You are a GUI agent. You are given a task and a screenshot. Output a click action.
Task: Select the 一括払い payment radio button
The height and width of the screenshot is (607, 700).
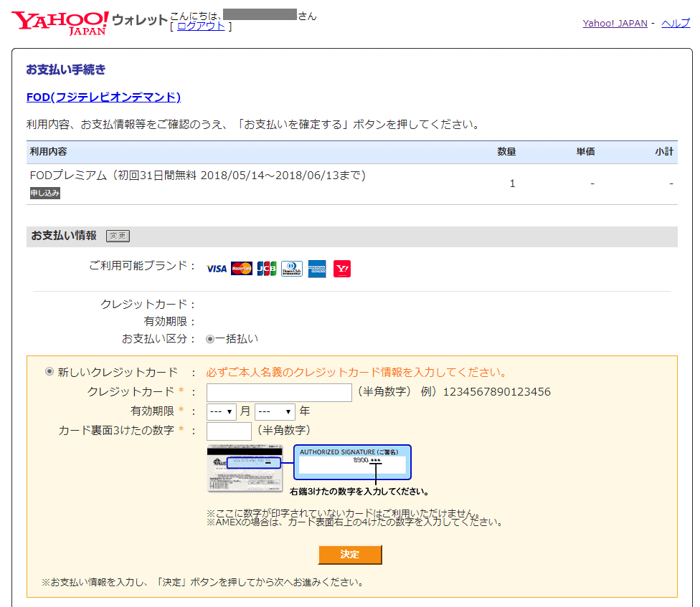[x=210, y=339]
